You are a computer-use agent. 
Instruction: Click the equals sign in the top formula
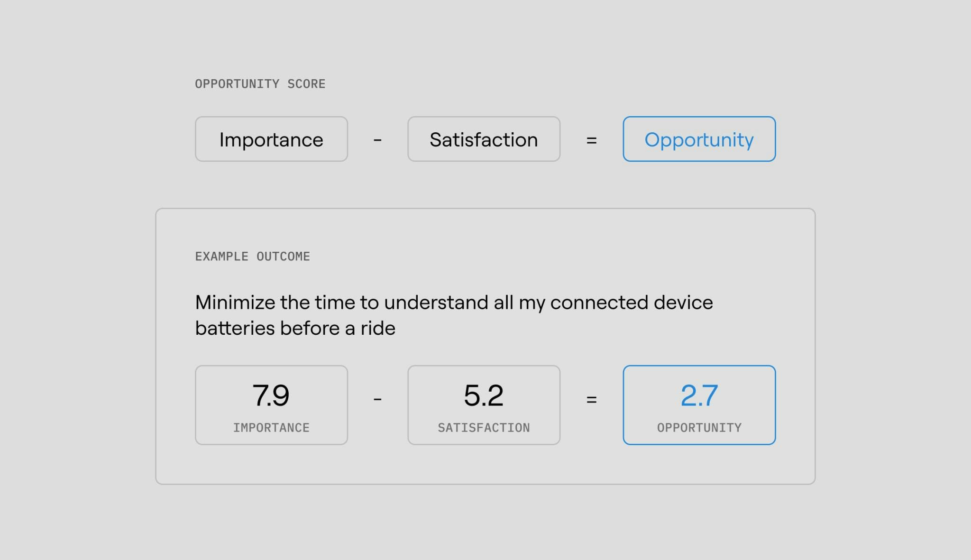[x=591, y=140]
